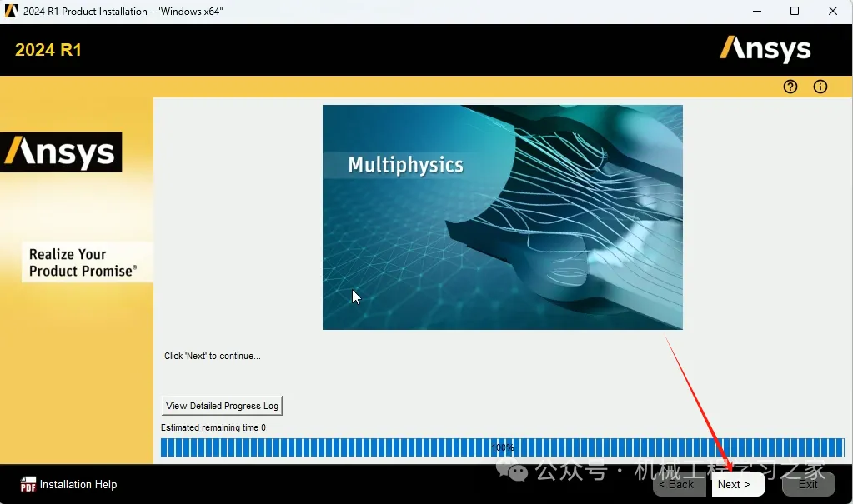Click the window title 2024 R1 Product Installation

coord(123,12)
